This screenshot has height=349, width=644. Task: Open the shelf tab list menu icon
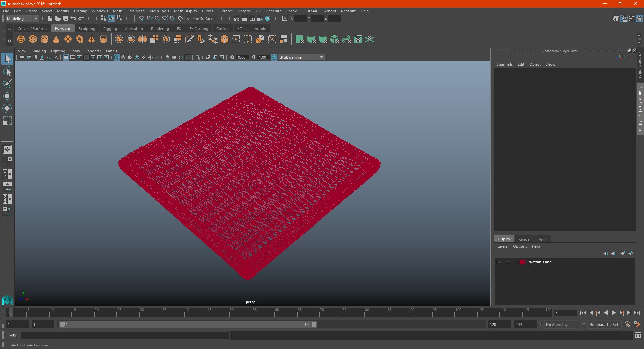[9, 29]
